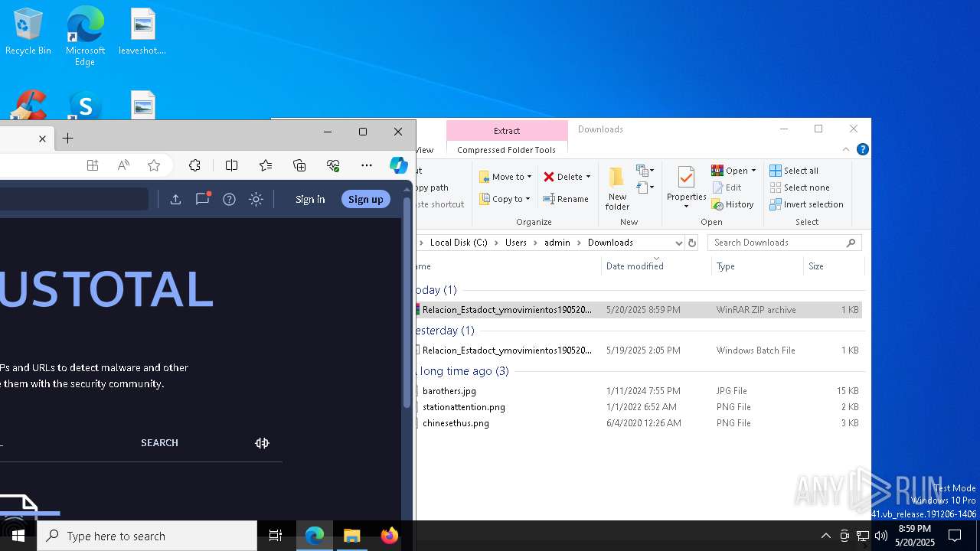Select the WinRAR ZIP archive Relacion_Estadoct file
The width and height of the screenshot is (980, 551).
(x=639, y=310)
